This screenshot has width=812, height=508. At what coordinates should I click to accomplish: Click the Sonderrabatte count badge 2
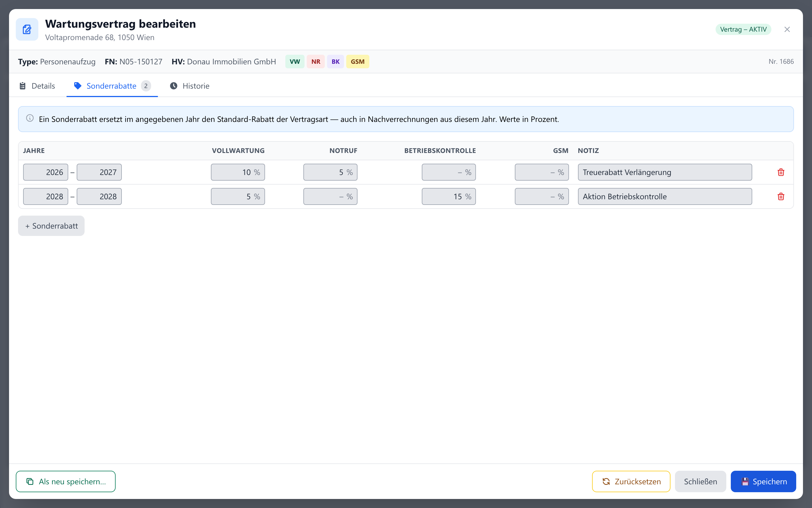[x=146, y=86]
